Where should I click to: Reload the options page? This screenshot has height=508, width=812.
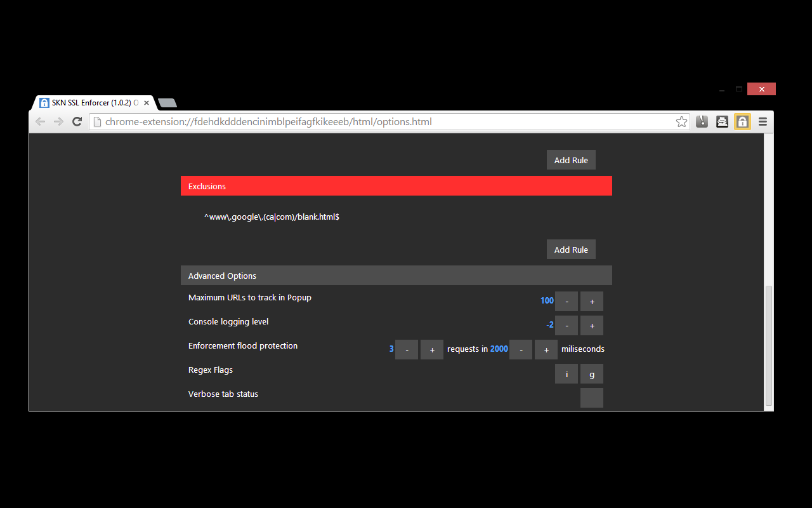coord(77,121)
